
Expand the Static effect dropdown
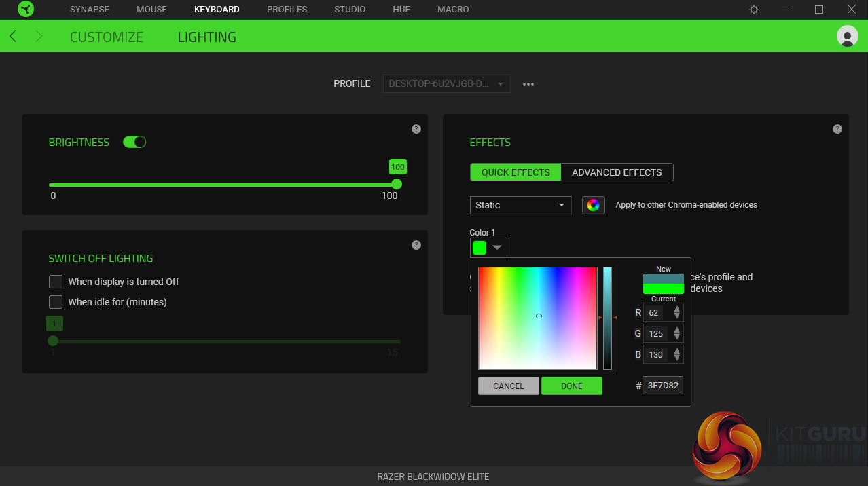(x=520, y=205)
